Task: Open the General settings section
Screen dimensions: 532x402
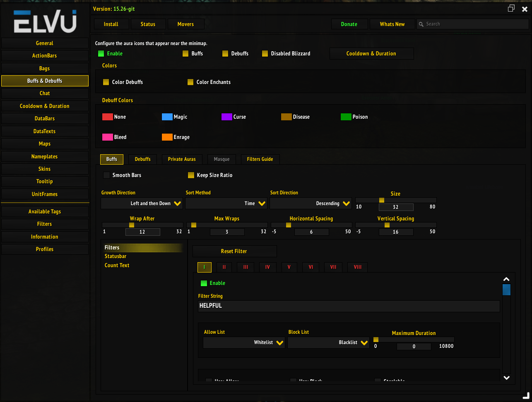Action: [45, 43]
